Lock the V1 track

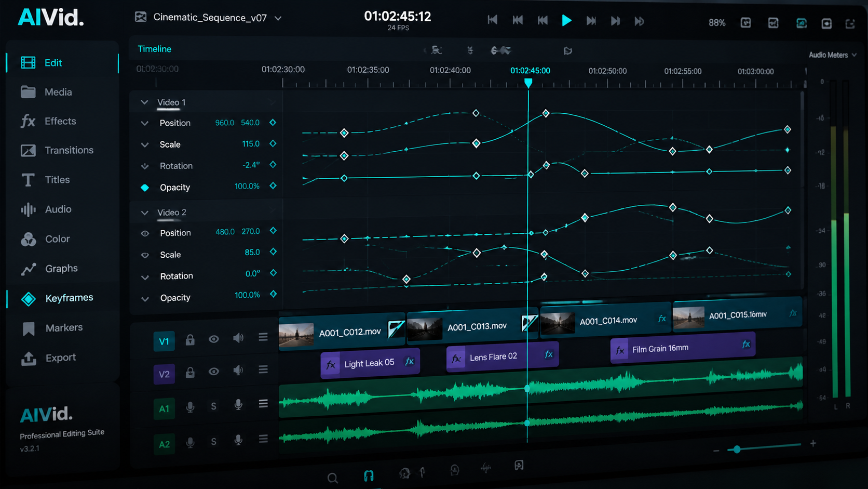190,340
